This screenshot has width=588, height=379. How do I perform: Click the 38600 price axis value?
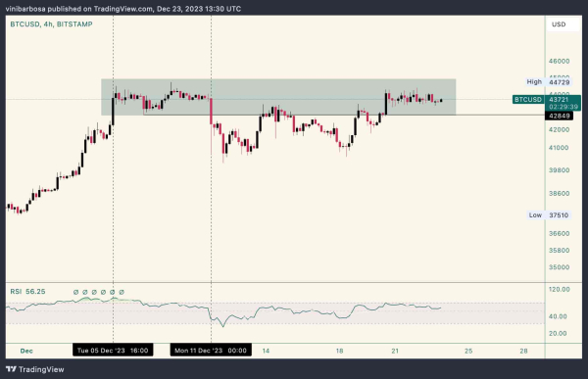[560, 194]
